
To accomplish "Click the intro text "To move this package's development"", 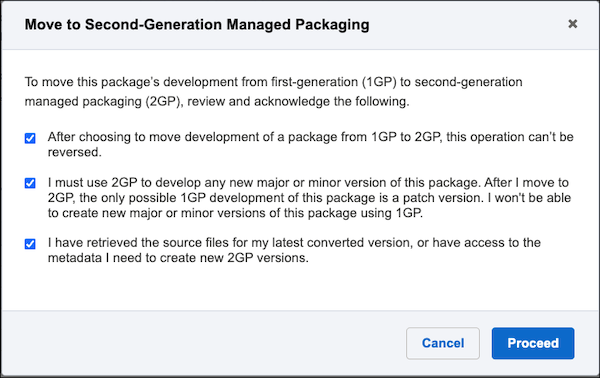I will click(x=131, y=82).
